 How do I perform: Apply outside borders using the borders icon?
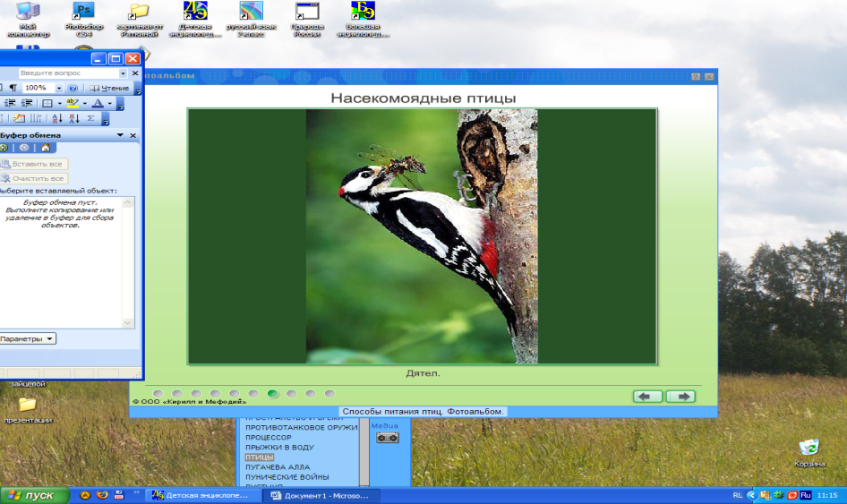pyautogui.click(x=47, y=103)
